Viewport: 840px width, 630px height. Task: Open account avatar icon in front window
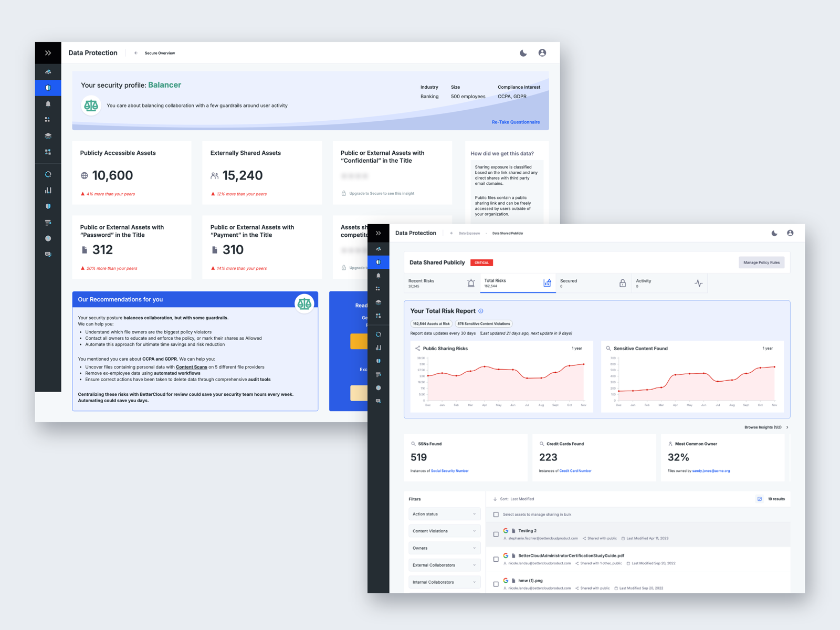(790, 233)
